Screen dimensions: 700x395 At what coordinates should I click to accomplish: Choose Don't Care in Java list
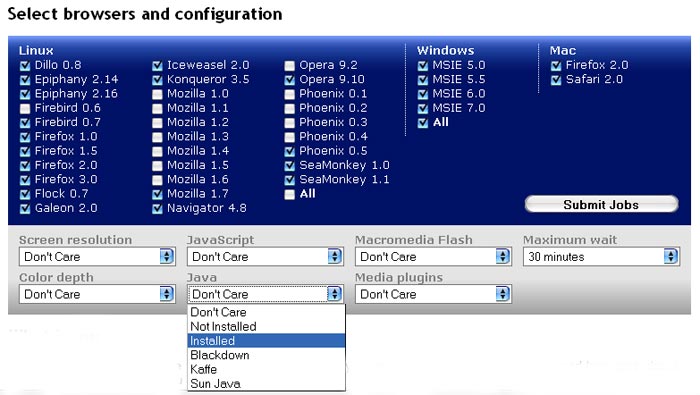tap(266, 312)
